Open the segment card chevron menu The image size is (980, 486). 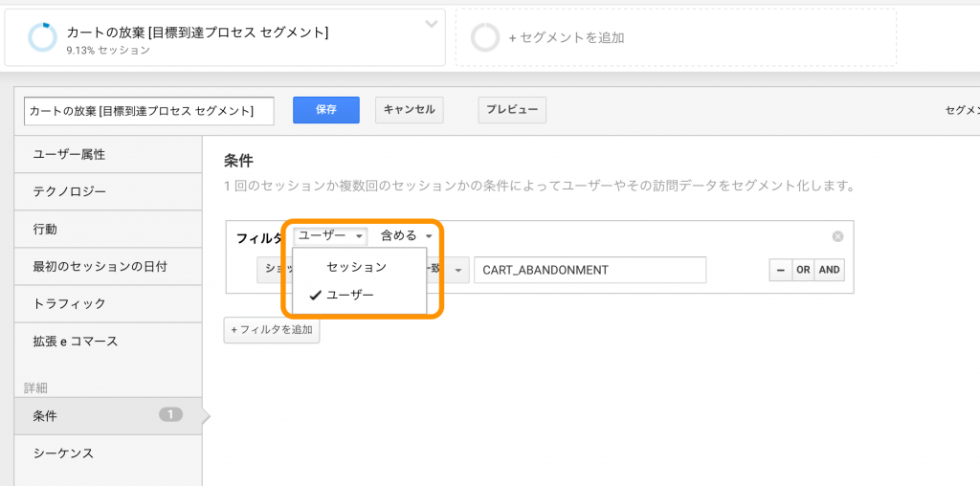point(432,24)
